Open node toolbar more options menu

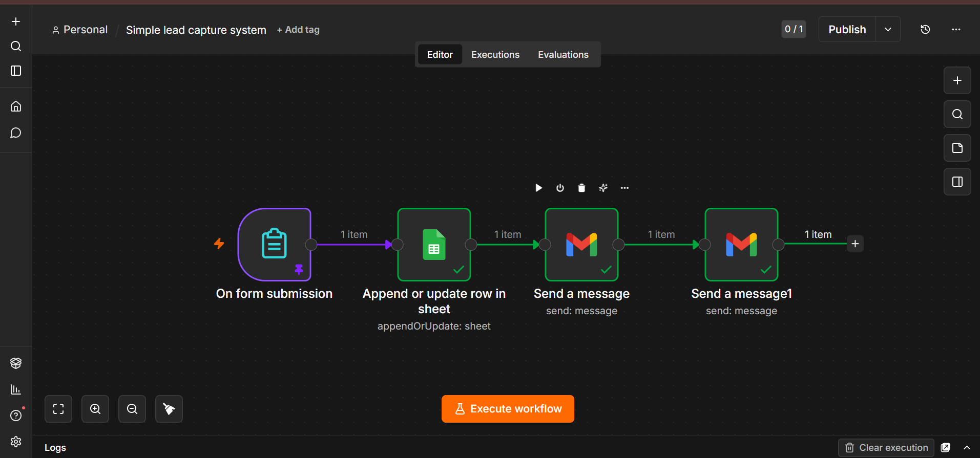tap(624, 188)
